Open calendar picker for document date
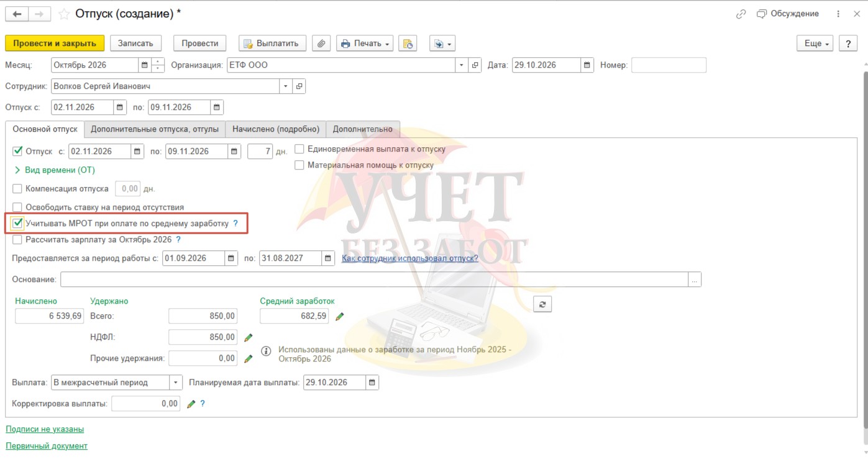The width and height of the screenshot is (868, 464). pyautogui.click(x=587, y=65)
